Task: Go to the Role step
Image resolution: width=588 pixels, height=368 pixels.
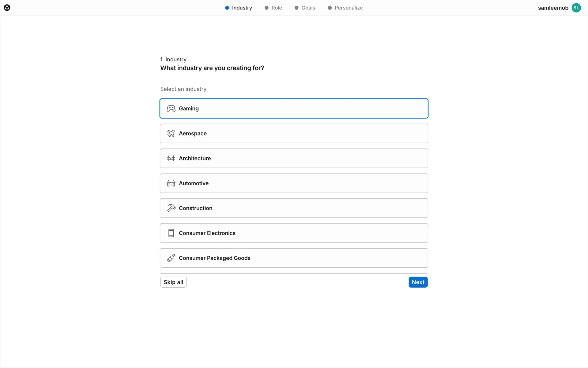Action: (x=273, y=8)
